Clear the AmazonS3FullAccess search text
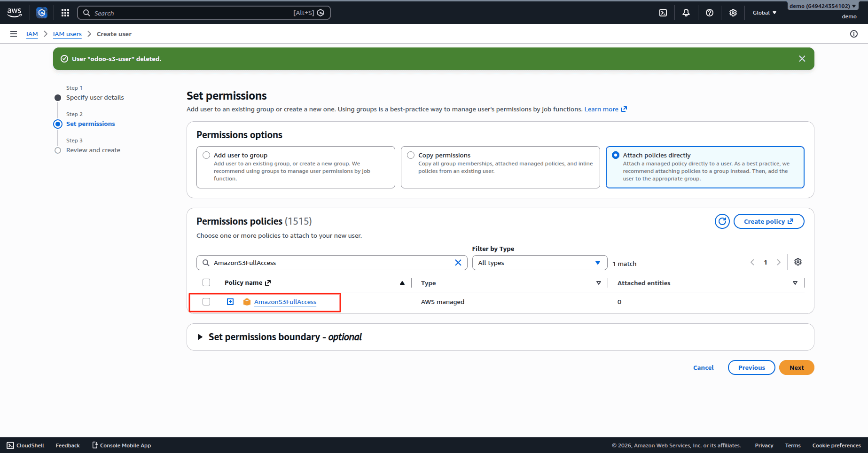The width and height of the screenshot is (868, 453). click(x=458, y=263)
